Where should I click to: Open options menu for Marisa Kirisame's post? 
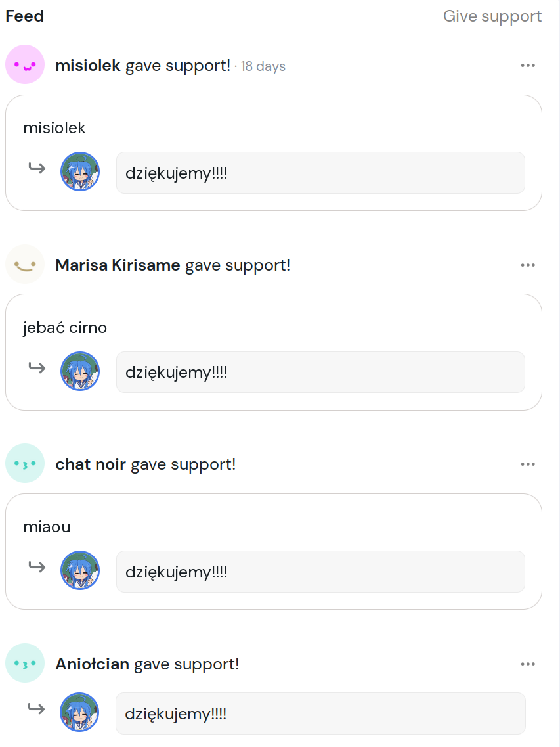(x=528, y=265)
